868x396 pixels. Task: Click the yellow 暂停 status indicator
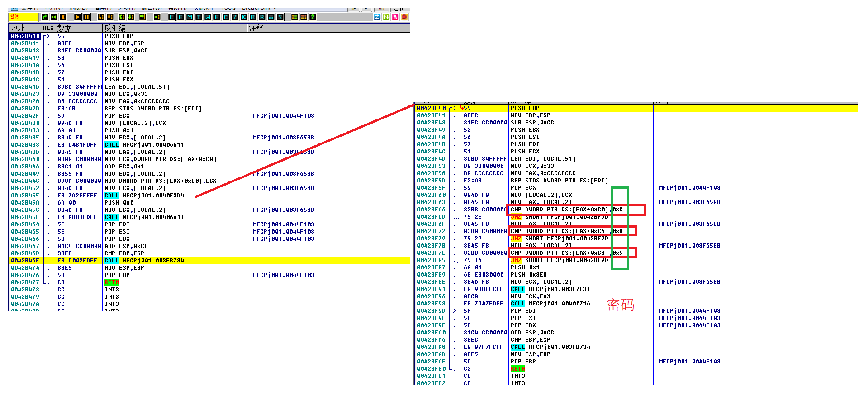tap(23, 17)
